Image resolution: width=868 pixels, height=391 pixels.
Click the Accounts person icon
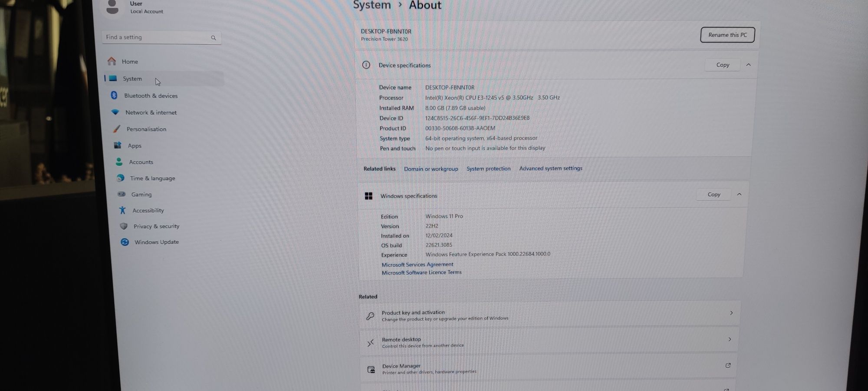(119, 162)
